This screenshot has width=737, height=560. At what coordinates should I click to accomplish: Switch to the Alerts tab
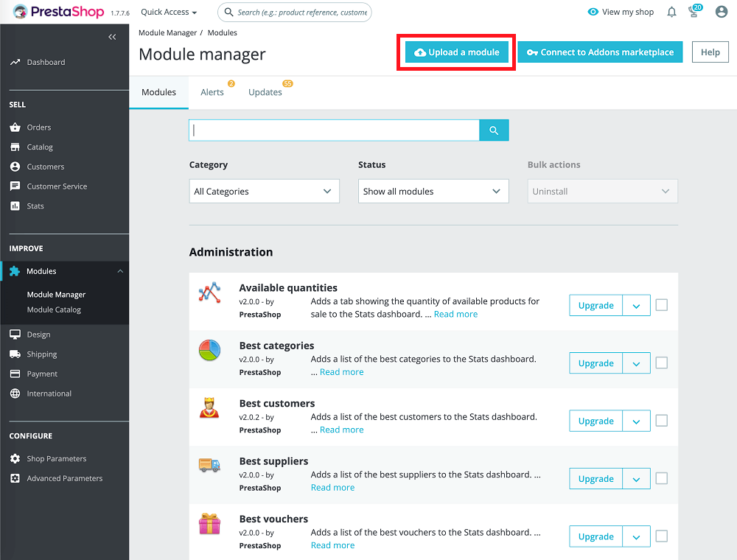tap(212, 92)
